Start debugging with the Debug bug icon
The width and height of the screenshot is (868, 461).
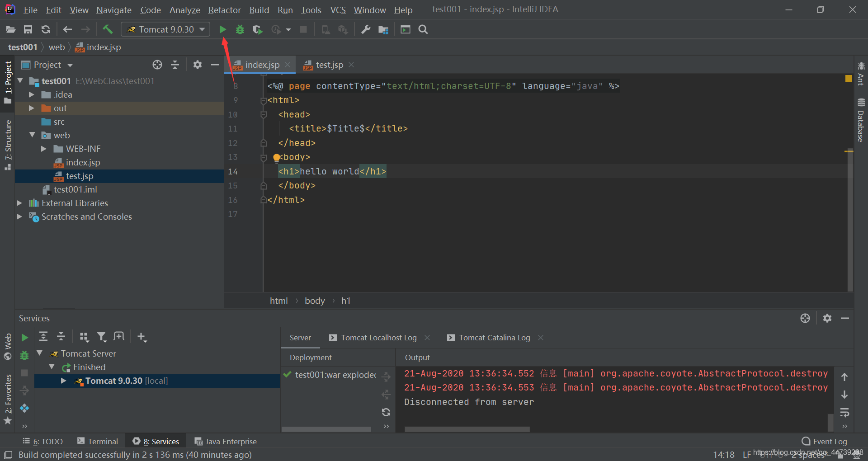click(240, 29)
